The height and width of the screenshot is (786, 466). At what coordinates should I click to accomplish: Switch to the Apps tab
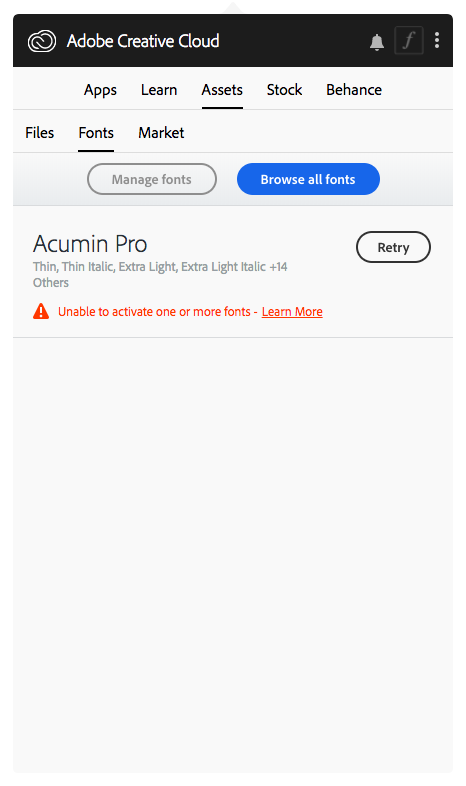(100, 90)
